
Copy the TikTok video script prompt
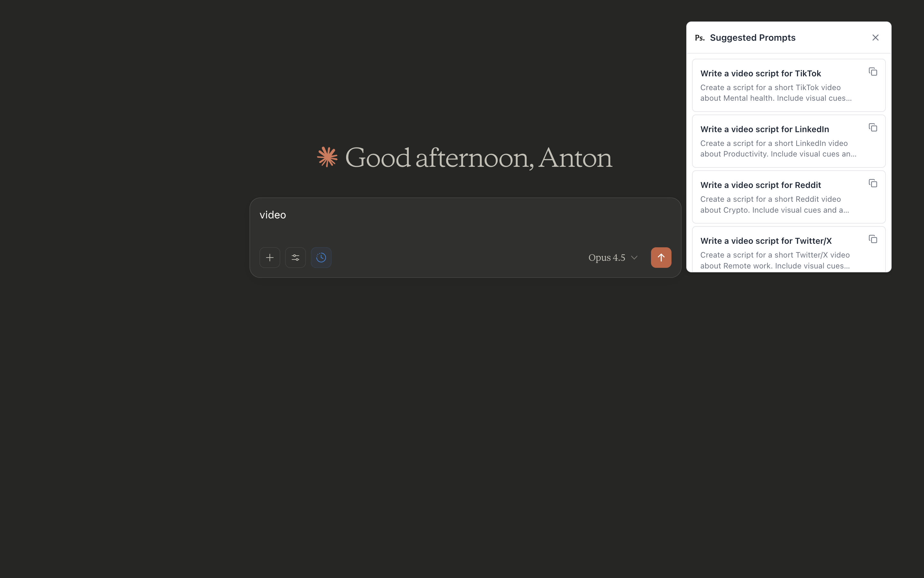[873, 72]
